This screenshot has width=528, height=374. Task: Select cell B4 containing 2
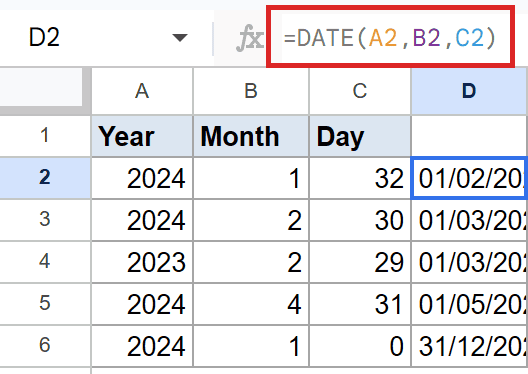(251, 262)
